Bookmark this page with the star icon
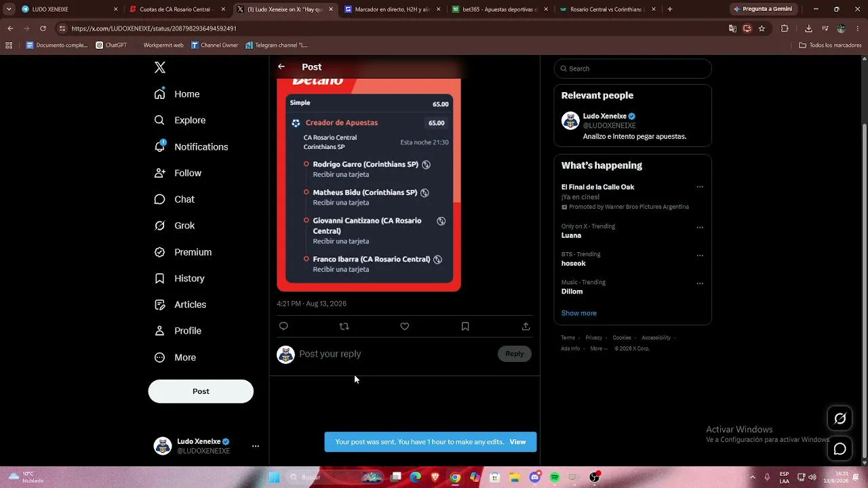 click(x=762, y=28)
